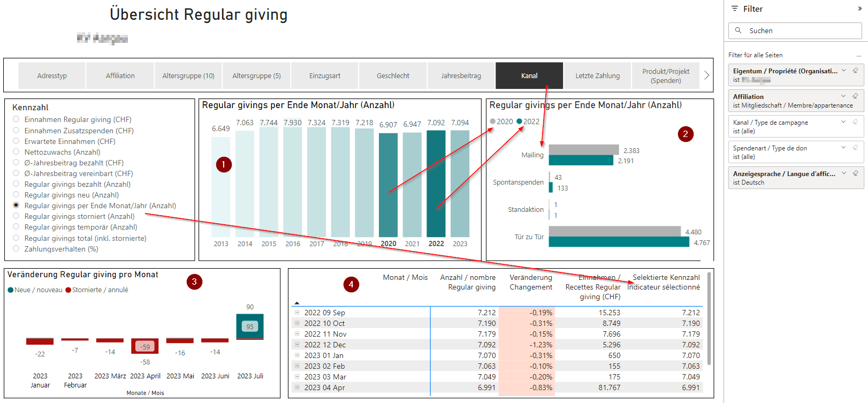The image size is (868, 403).
Task: Select Regular givings storniert (Anzahl) radio
Action: tap(16, 216)
